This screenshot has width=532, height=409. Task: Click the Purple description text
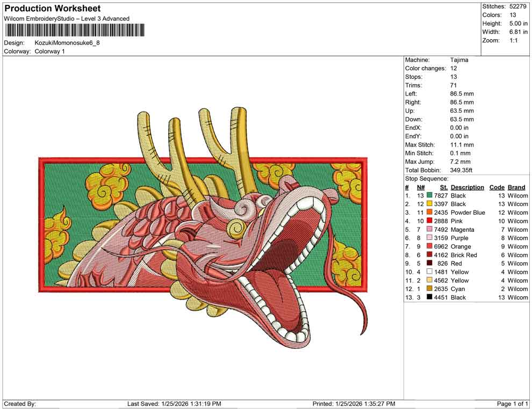coord(459,238)
